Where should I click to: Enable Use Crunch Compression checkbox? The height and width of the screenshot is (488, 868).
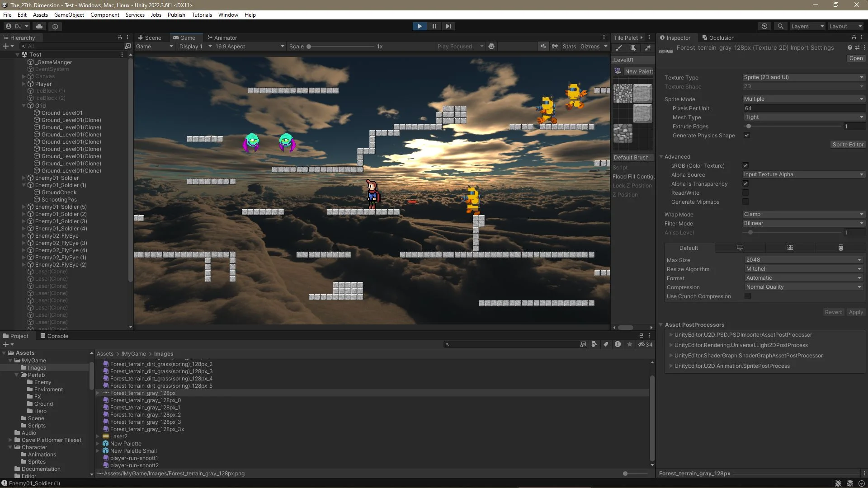tap(748, 296)
